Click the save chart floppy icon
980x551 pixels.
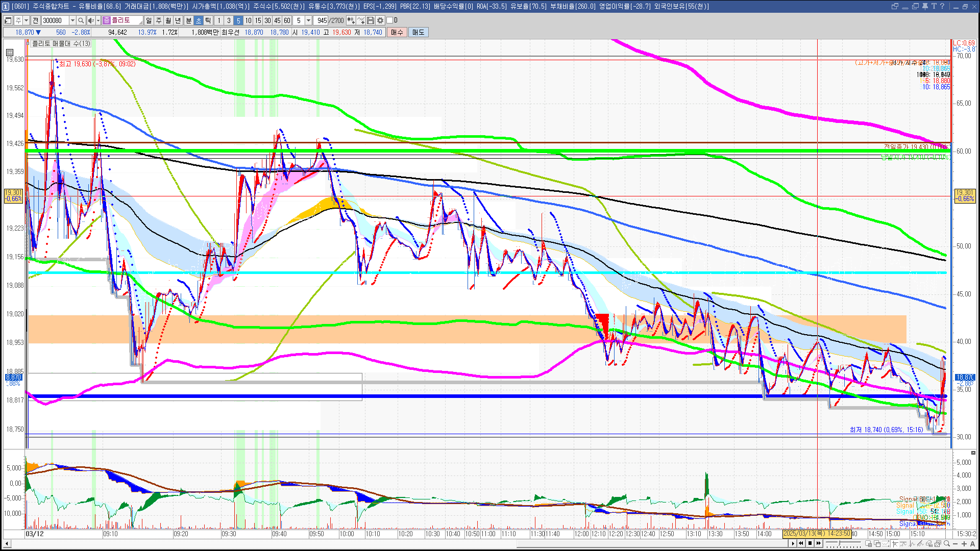point(371,20)
